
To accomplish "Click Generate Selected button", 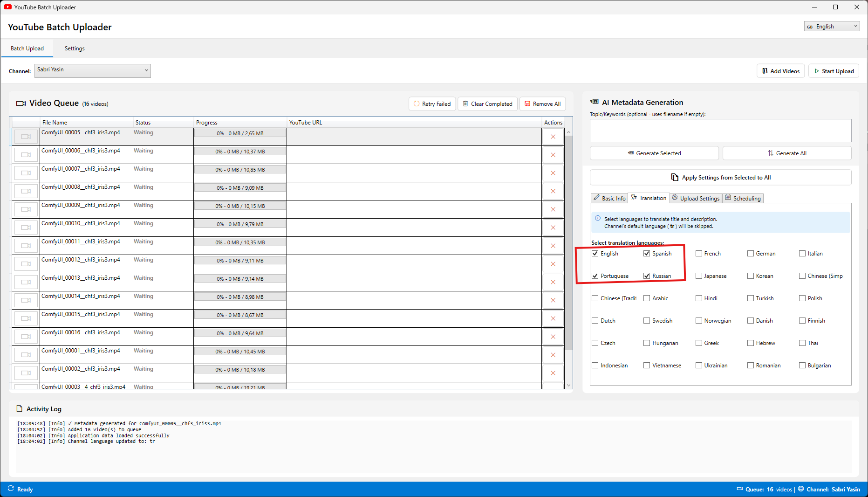I will coord(654,153).
